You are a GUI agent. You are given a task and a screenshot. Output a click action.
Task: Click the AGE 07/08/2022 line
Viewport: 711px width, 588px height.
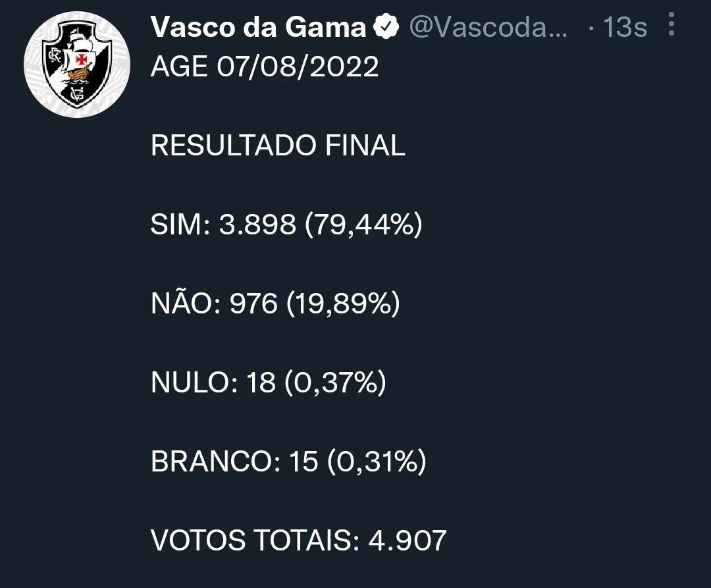coord(265,67)
